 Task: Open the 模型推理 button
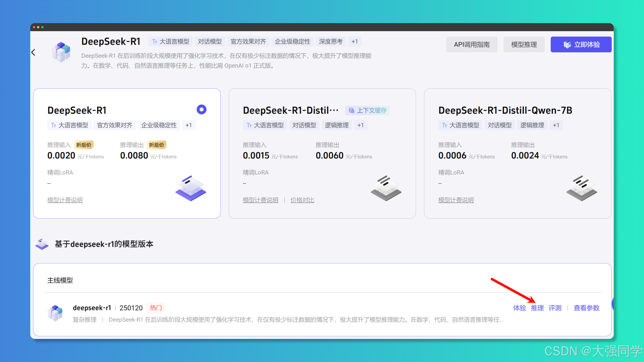[524, 44]
